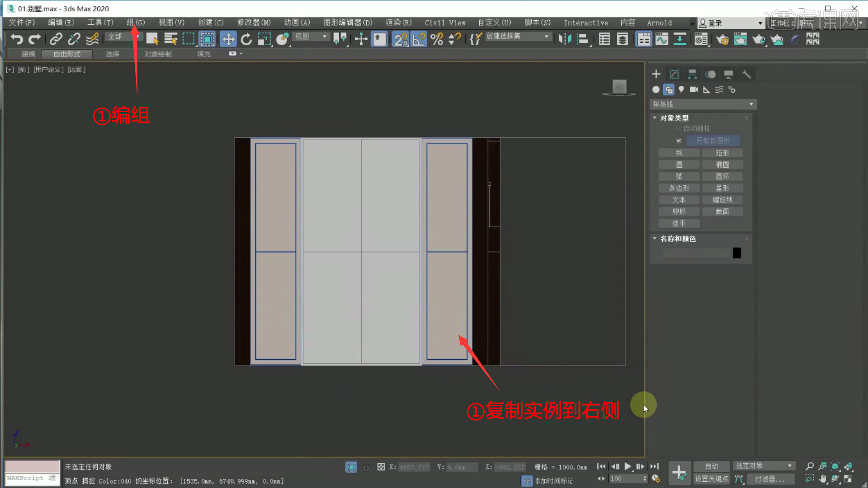Open the Curve Editor icon
The width and height of the screenshot is (868, 488).
click(x=662, y=39)
